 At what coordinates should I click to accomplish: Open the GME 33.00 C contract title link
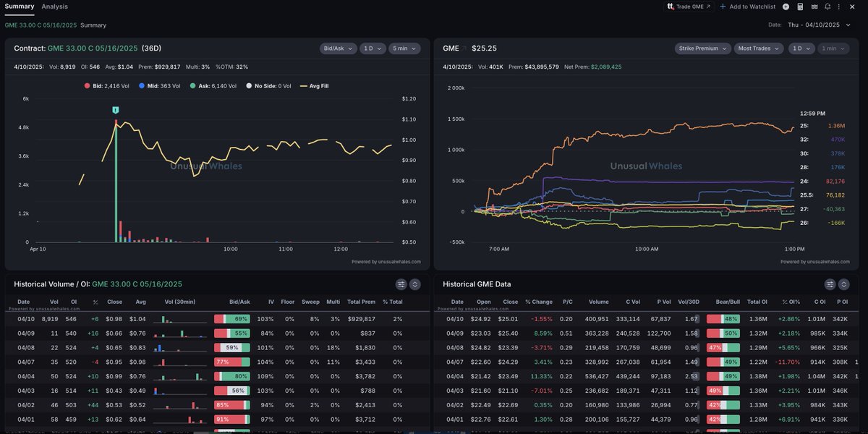tap(93, 48)
